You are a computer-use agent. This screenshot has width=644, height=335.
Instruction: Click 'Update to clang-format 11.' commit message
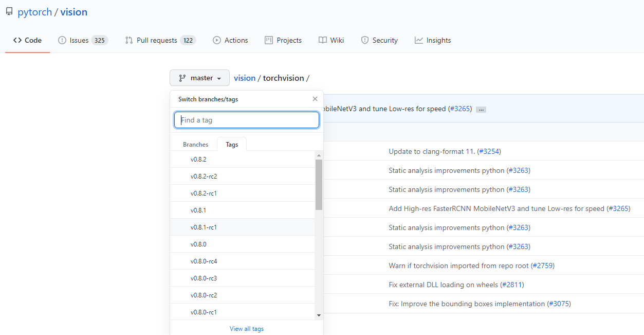click(x=432, y=151)
